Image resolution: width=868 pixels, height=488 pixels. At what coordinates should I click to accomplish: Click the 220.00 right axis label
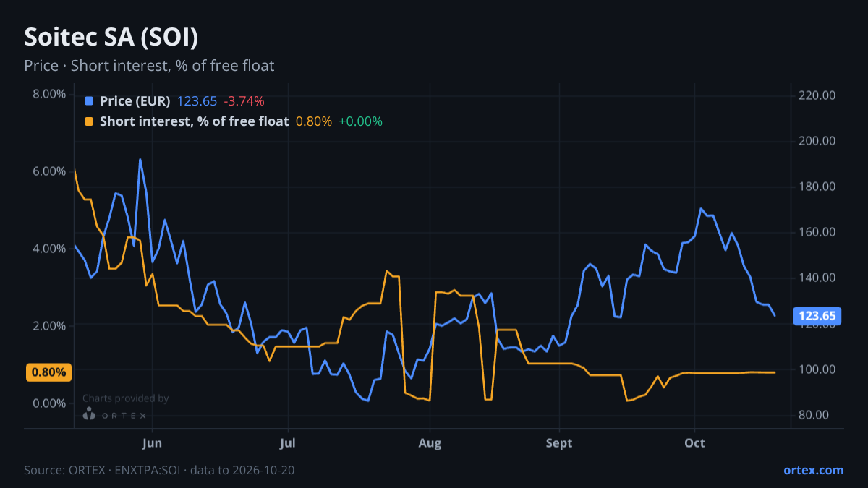tap(818, 95)
